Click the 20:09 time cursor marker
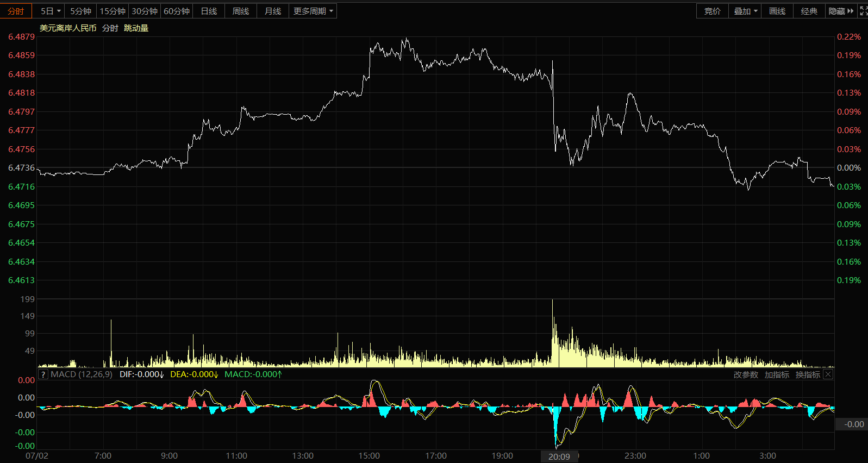868x463 pixels. pyautogui.click(x=559, y=456)
